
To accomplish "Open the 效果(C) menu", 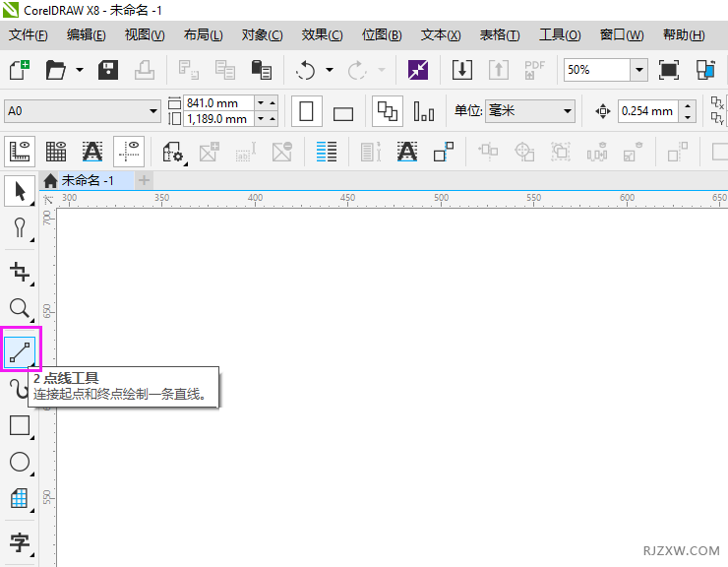I will click(x=322, y=34).
